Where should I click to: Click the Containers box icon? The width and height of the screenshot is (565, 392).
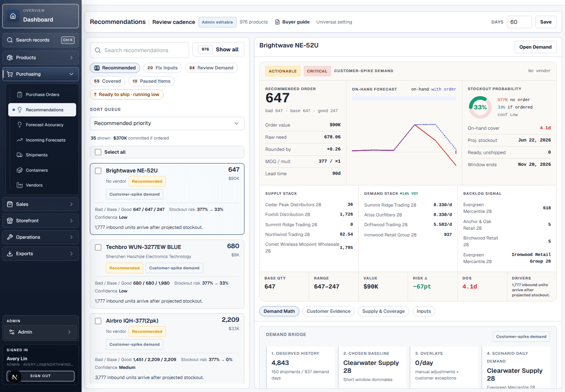pos(20,170)
